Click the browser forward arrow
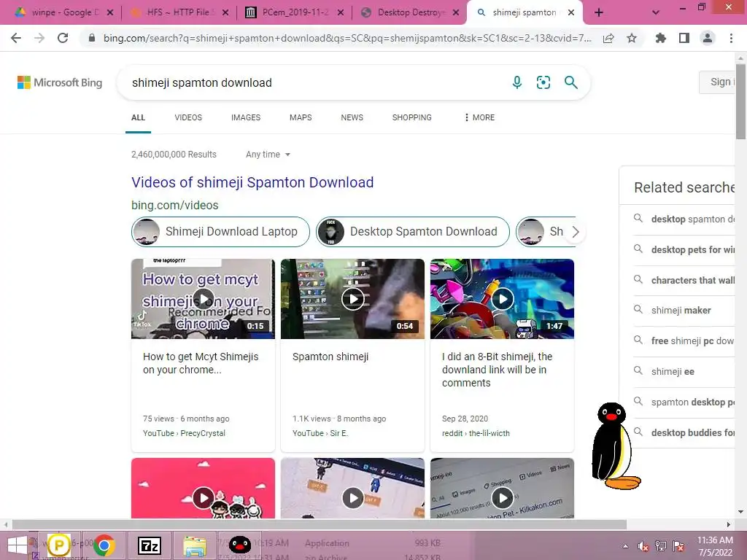The width and height of the screenshot is (747, 560). point(39,38)
